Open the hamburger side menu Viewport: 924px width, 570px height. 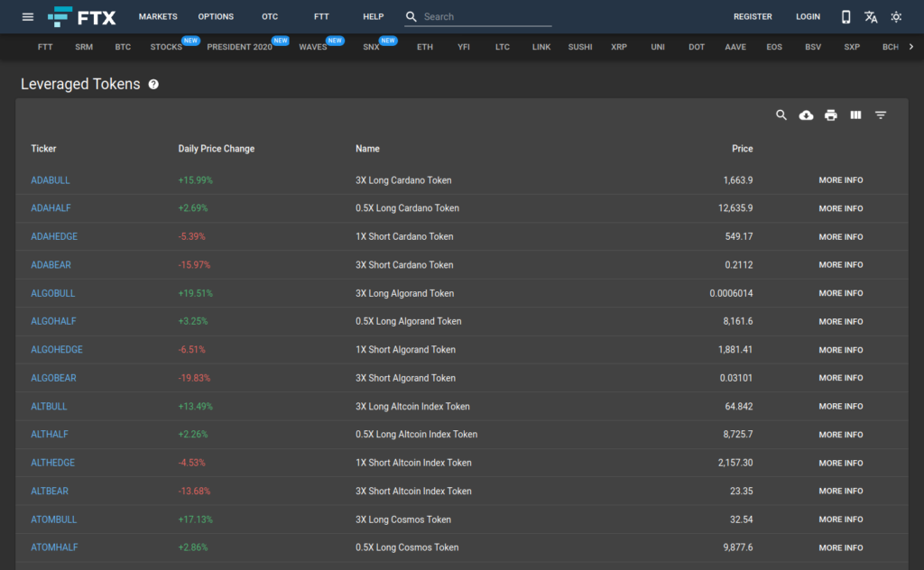[x=28, y=16]
